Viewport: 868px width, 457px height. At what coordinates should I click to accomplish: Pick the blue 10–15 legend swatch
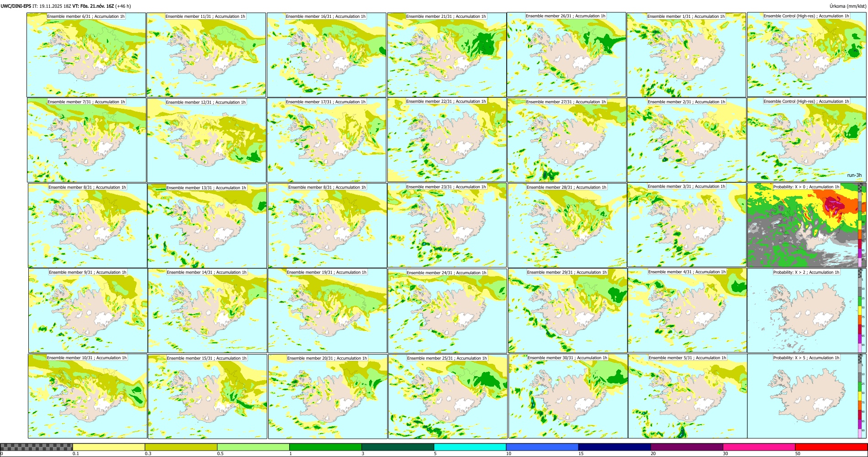point(542,447)
